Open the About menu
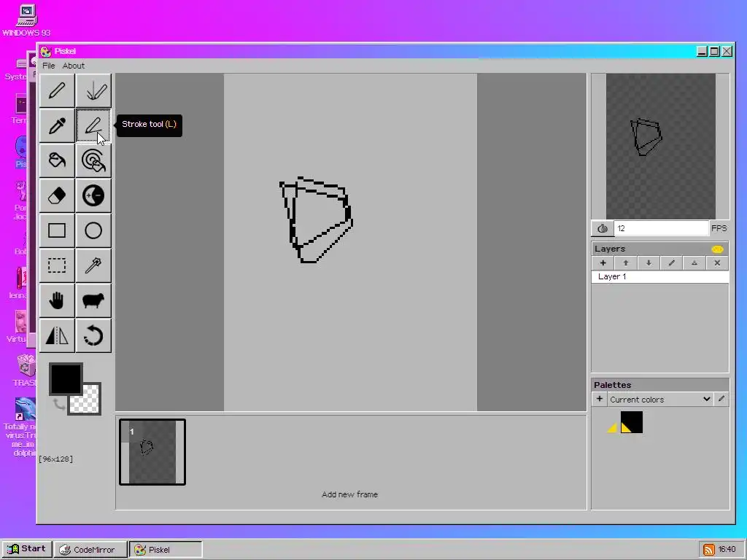The width and height of the screenshot is (747, 560). (74, 66)
